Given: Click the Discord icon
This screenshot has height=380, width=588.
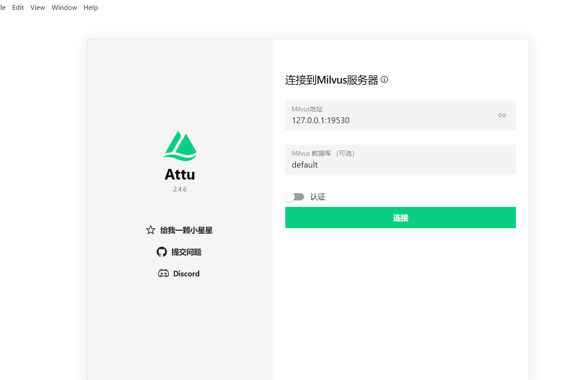Looking at the screenshot, I should 163,273.
